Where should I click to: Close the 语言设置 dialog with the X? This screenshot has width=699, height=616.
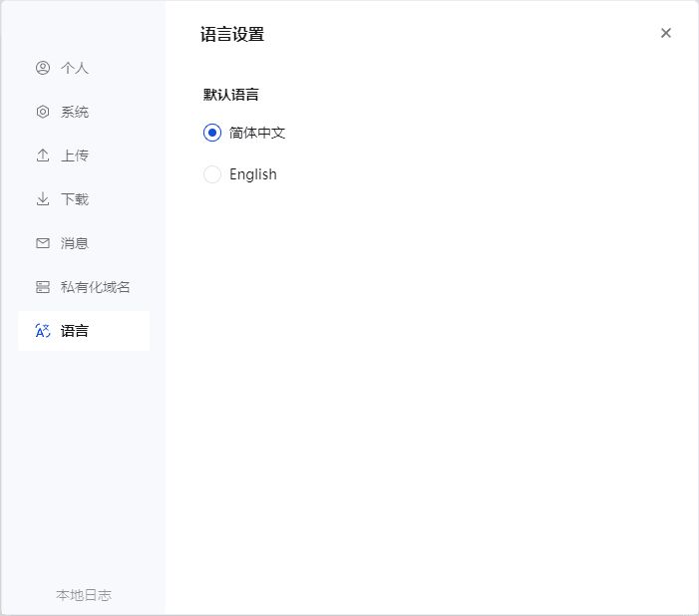tap(665, 33)
